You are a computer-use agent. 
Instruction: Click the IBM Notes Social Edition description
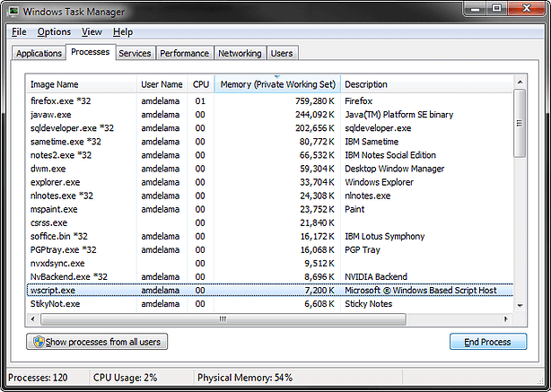click(x=390, y=155)
